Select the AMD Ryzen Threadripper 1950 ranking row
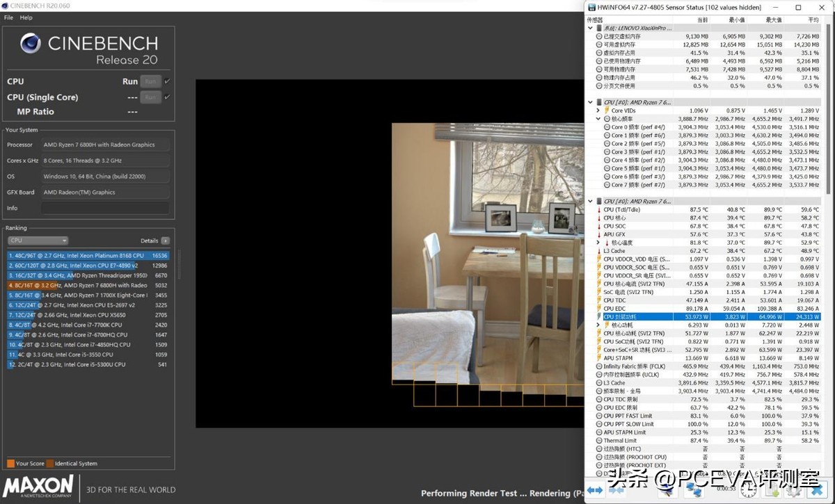The height and width of the screenshot is (504, 835). pyautogui.click(x=88, y=275)
